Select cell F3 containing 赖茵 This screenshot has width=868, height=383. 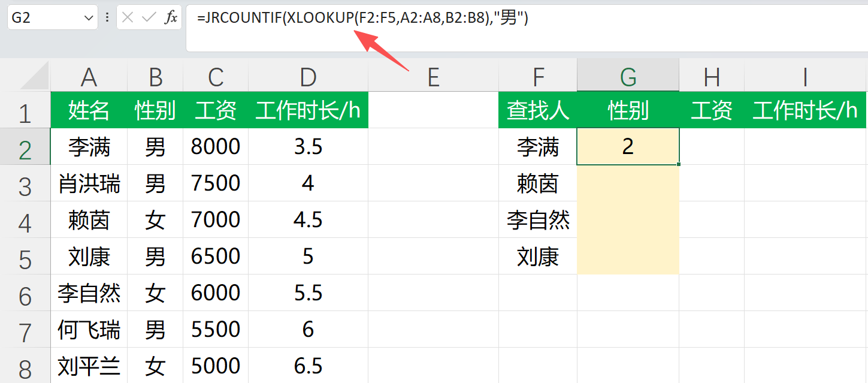[537, 183]
